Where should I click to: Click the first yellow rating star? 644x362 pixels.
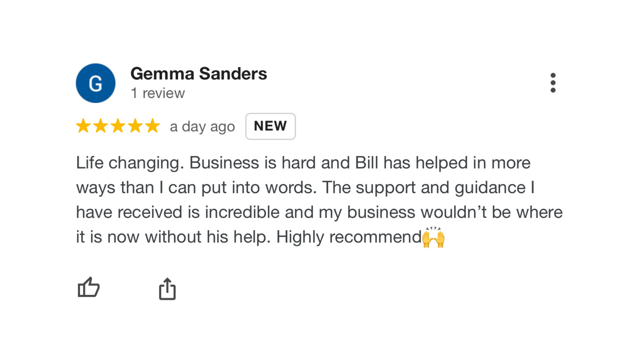pyautogui.click(x=83, y=126)
